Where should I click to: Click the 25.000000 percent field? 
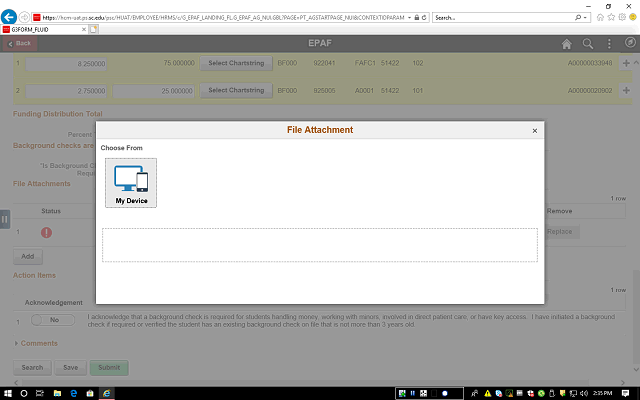point(153,91)
